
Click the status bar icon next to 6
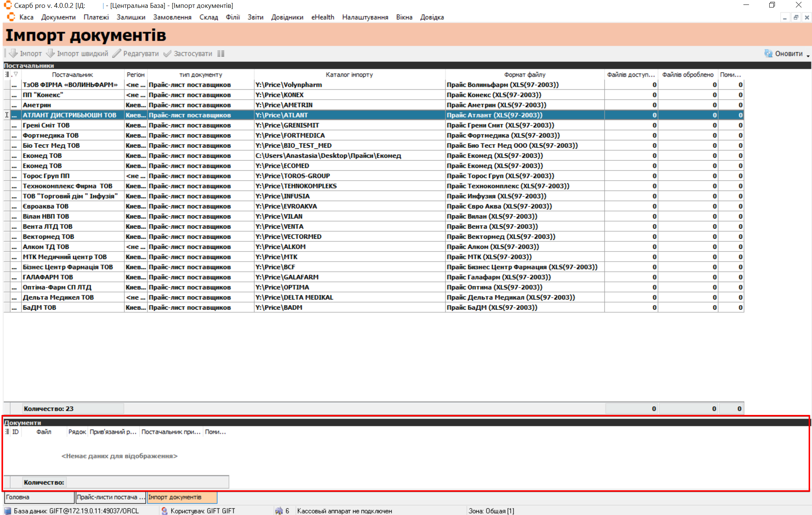click(x=279, y=511)
